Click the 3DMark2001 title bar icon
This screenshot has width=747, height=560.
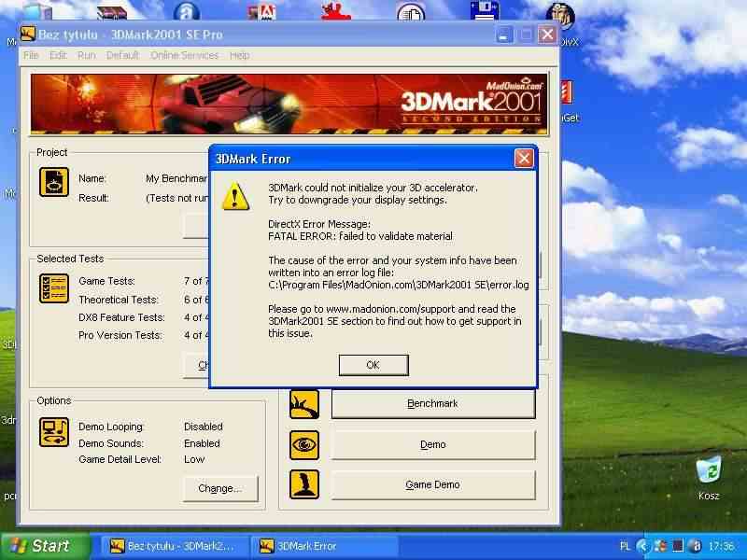[28, 35]
